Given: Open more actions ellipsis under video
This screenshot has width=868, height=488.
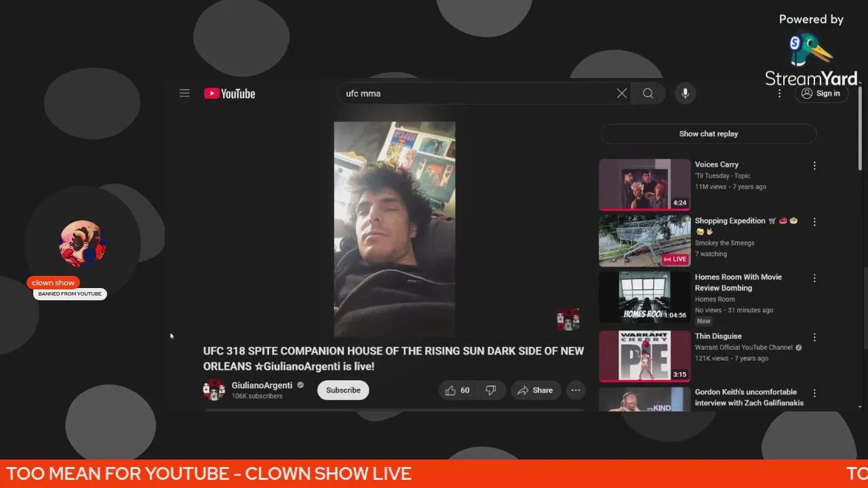Looking at the screenshot, I should pyautogui.click(x=576, y=390).
